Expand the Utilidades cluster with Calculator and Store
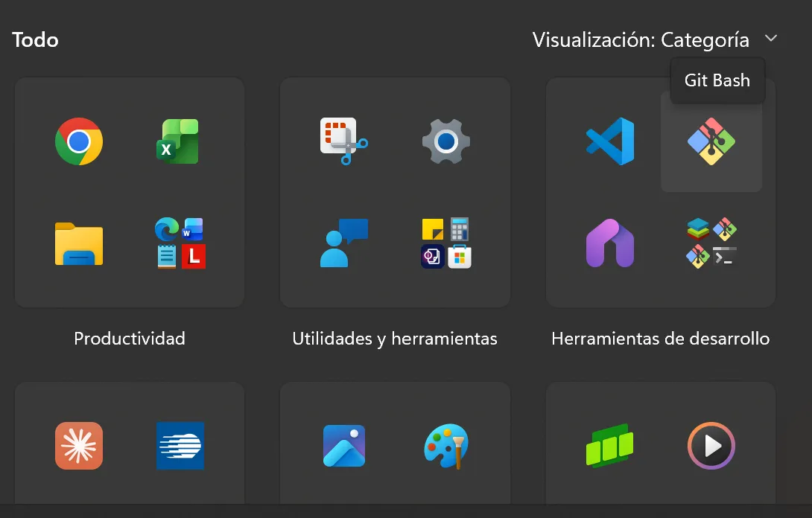Image resolution: width=812 pixels, height=518 pixels. tap(446, 243)
